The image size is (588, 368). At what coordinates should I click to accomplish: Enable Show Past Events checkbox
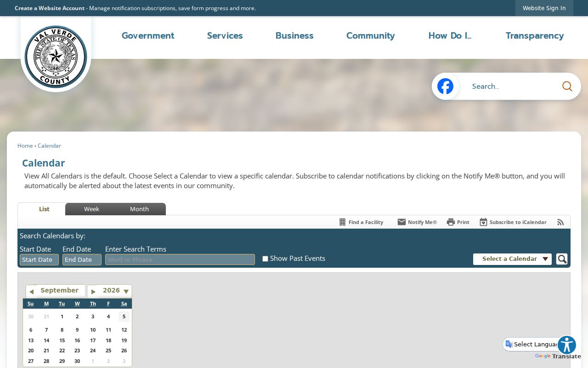pyautogui.click(x=265, y=259)
